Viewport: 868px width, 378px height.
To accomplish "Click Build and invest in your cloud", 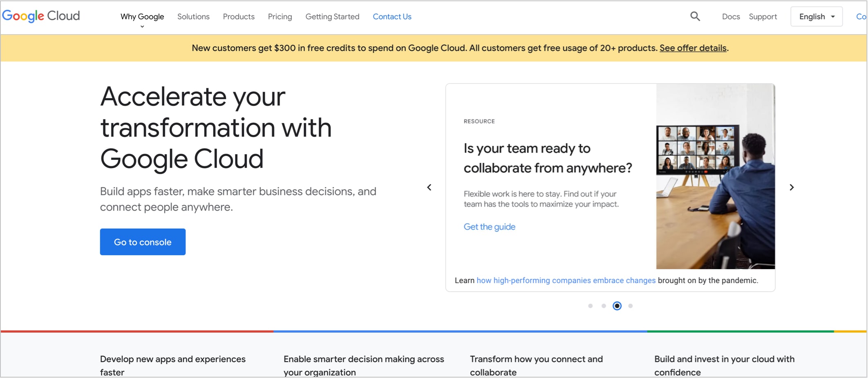I will click(724, 365).
